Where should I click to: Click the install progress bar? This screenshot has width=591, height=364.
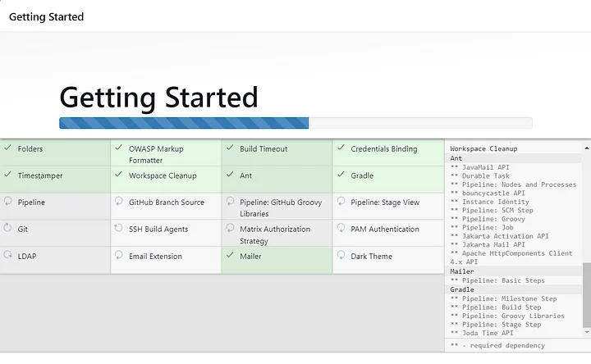tap(295, 123)
